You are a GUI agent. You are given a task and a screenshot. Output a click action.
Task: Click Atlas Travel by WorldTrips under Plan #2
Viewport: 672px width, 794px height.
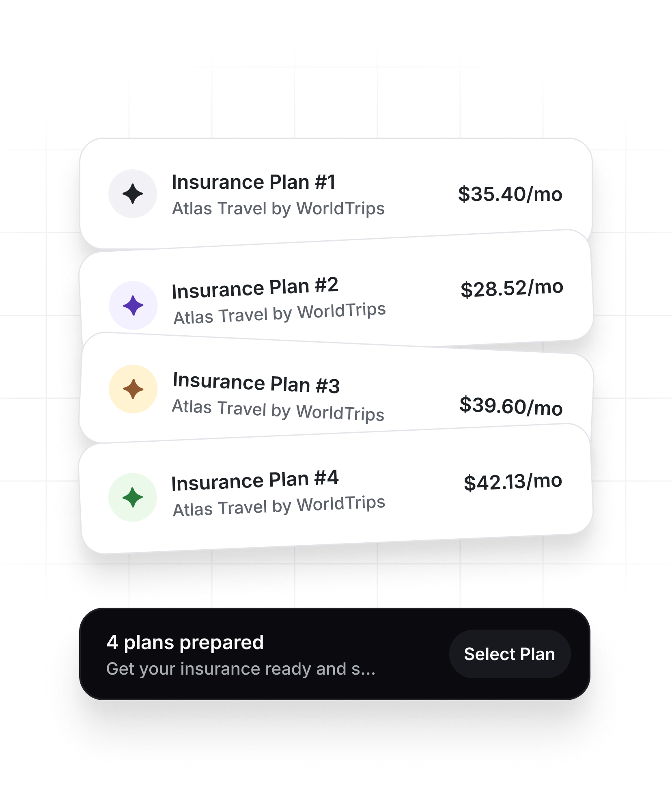279,310
